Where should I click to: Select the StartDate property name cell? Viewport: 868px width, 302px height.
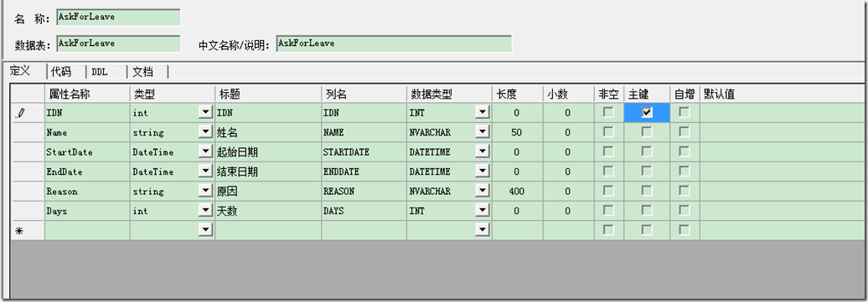tap(87, 152)
